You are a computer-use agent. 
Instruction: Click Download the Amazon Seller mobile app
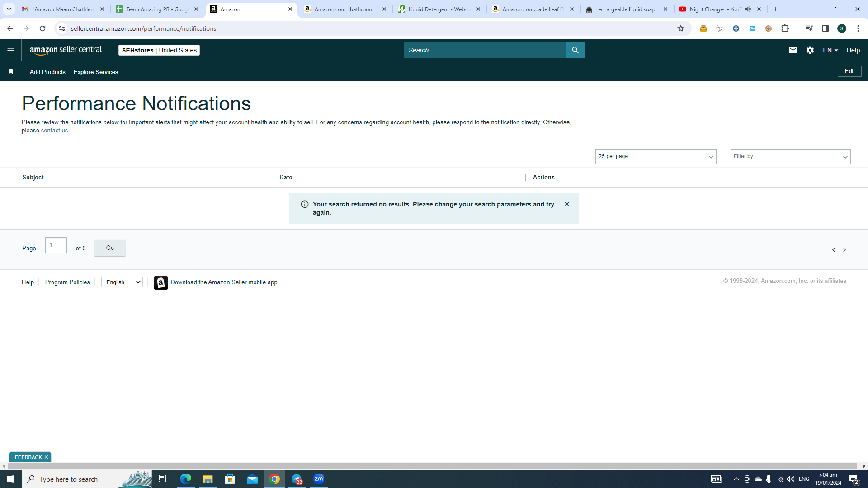[x=224, y=282]
